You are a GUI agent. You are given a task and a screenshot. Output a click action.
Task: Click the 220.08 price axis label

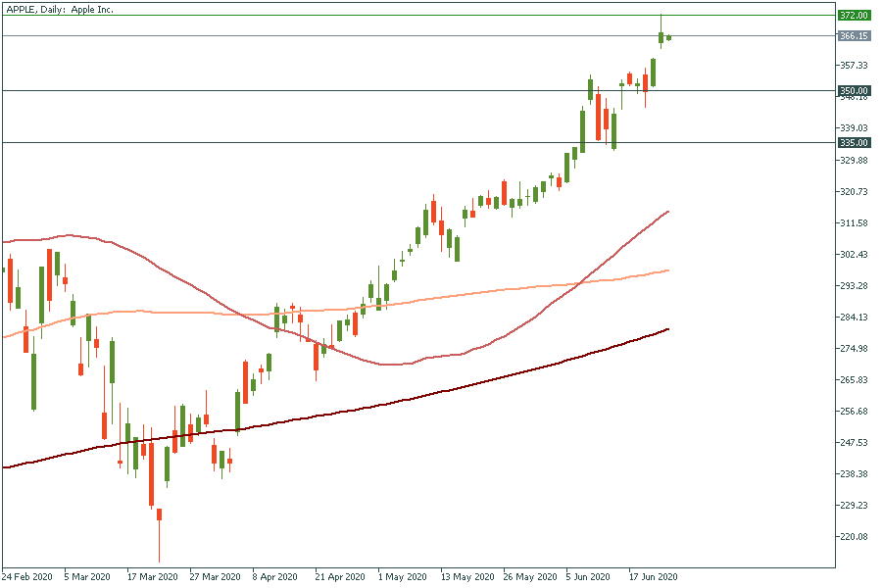pyautogui.click(x=854, y=537)
